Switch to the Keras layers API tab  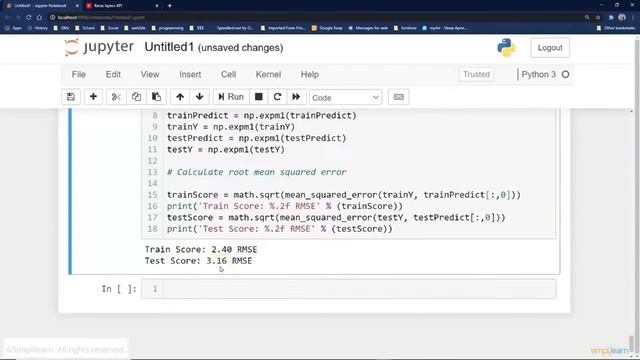[x=122, y=6]
